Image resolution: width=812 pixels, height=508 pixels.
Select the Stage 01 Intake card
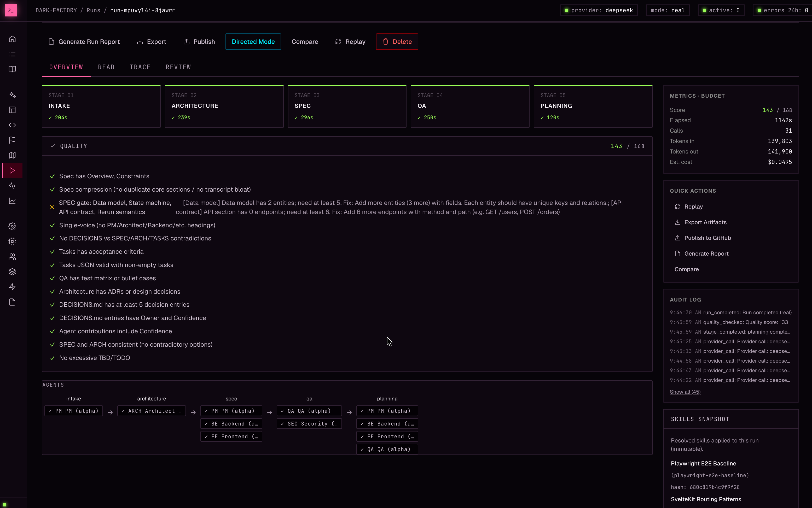pyautogui.click(x=101, y=107)
